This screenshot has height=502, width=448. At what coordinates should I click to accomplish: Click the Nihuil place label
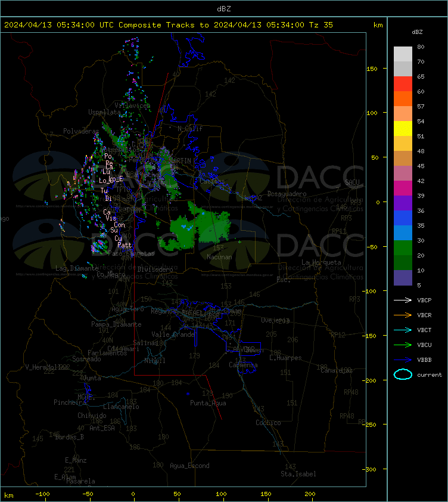tap(155, 361)
